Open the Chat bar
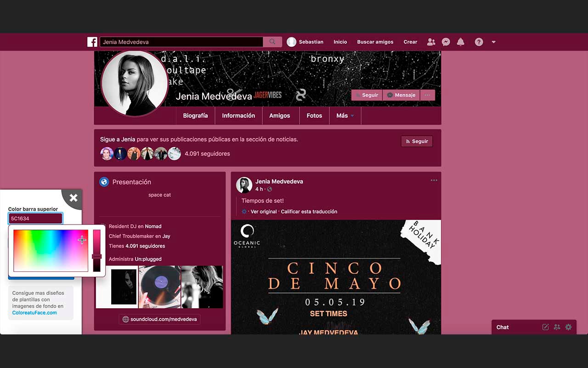This screenshot has width=588, height=368. click(534, 327)
